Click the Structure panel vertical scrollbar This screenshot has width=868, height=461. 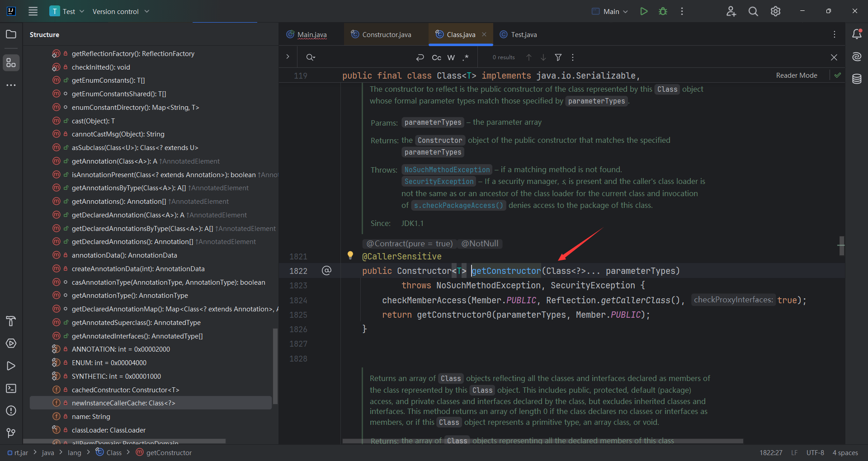275,366
